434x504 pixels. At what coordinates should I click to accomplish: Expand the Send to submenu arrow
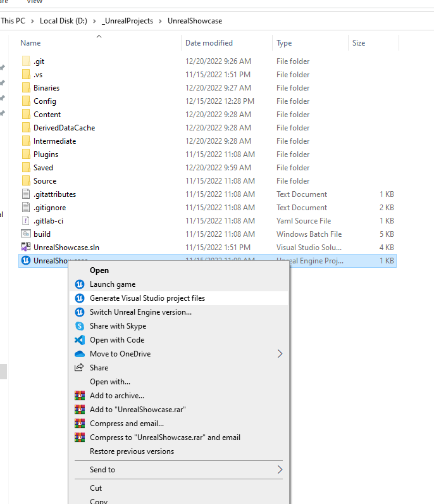[x=280, y=470]
